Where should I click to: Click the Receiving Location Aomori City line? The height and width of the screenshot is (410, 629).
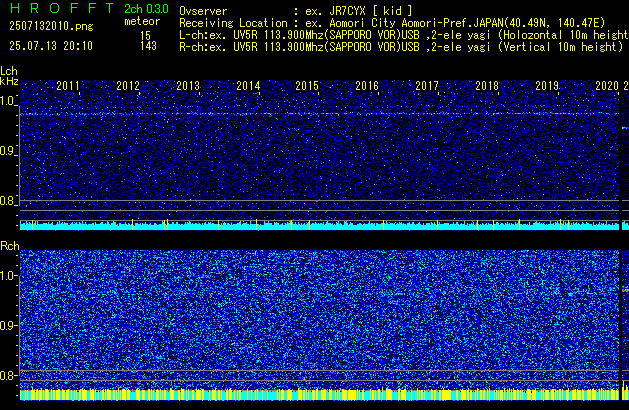(x=392, y=23)
